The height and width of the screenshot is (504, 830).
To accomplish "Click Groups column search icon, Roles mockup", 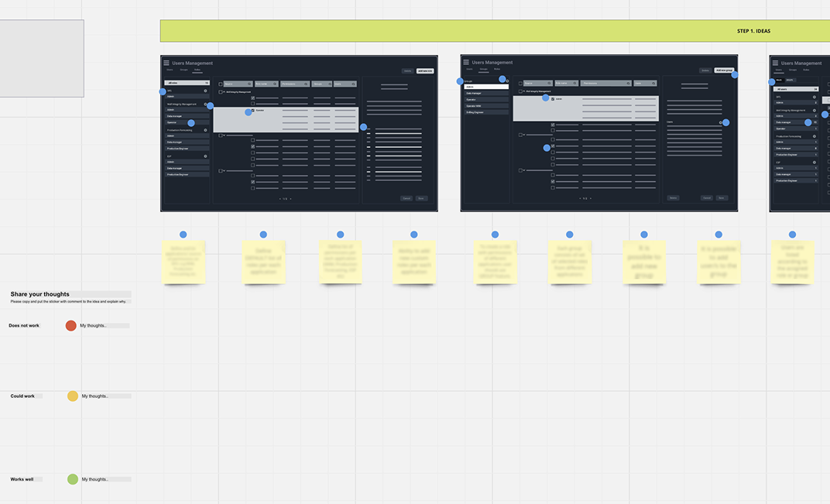I will tap(330, 84).
